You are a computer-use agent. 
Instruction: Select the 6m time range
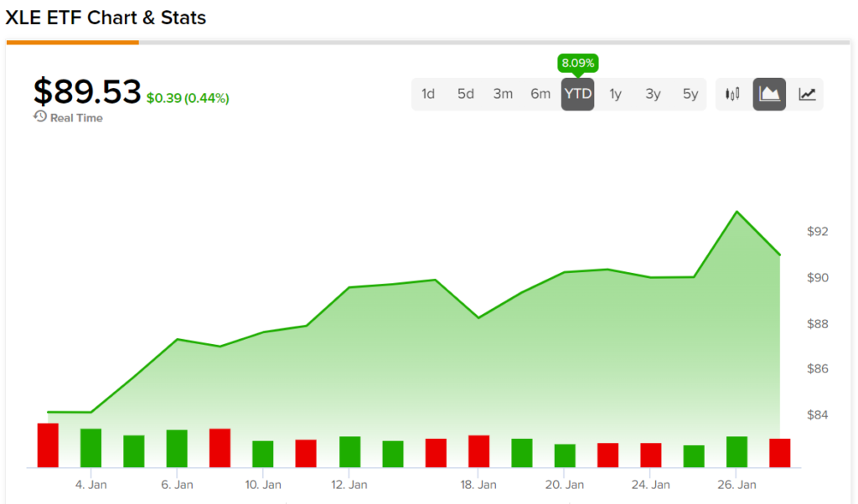click(x=540, y=94)
